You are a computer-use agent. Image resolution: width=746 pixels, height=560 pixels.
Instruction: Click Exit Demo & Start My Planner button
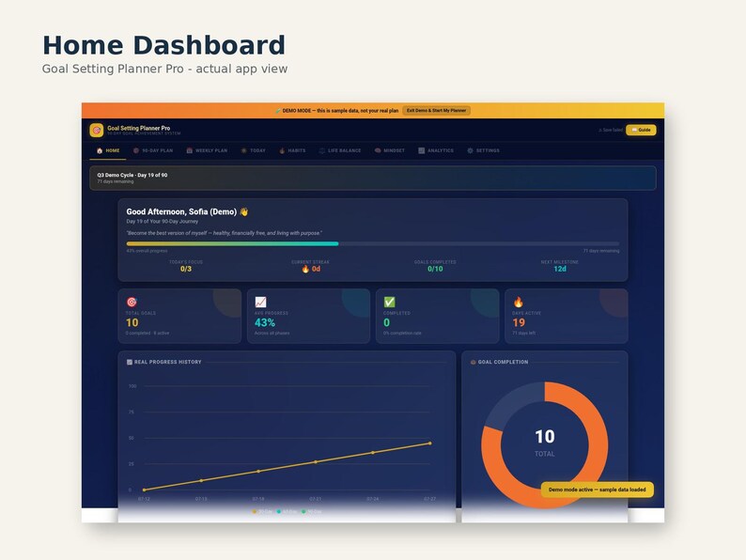(436, 110)
